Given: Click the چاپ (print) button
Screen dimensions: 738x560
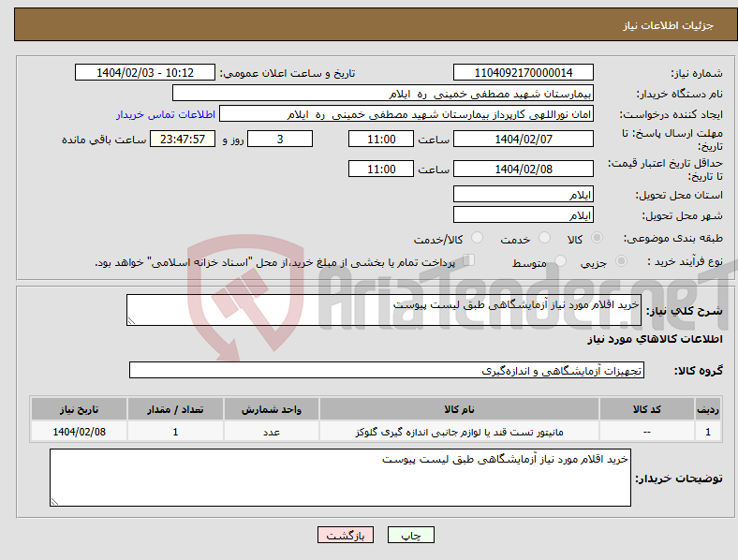Looking at the screenshot, I should pyautogui.click(x=411, y=535).
